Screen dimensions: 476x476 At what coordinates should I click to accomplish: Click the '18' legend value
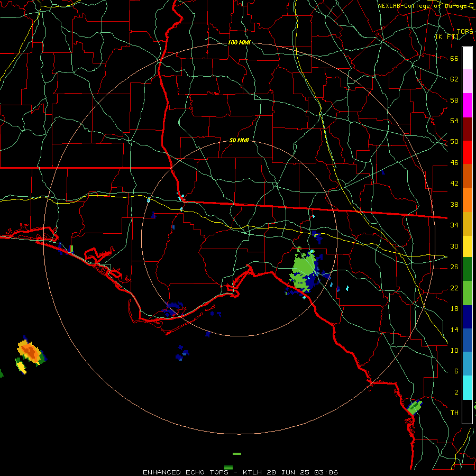click(454, 309)
